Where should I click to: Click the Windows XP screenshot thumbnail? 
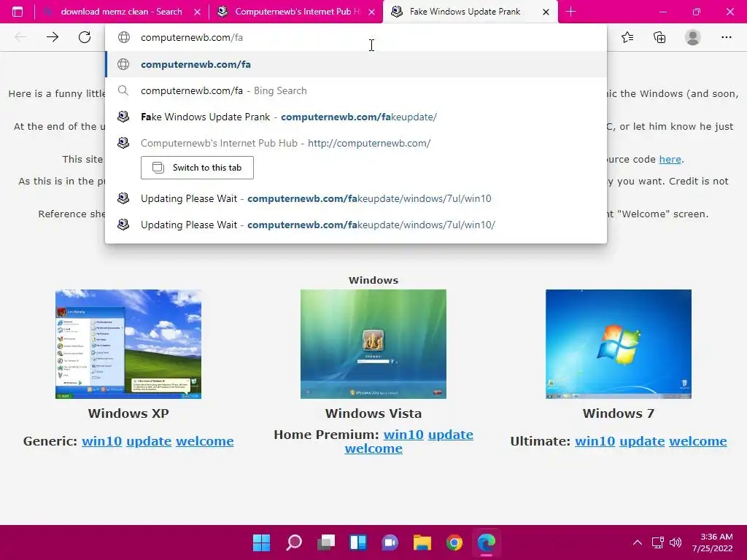[128, 344]
